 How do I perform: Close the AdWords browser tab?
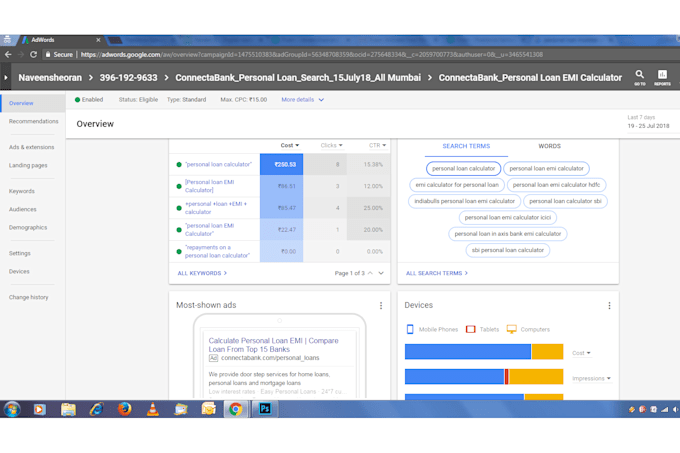click(98, 40)
